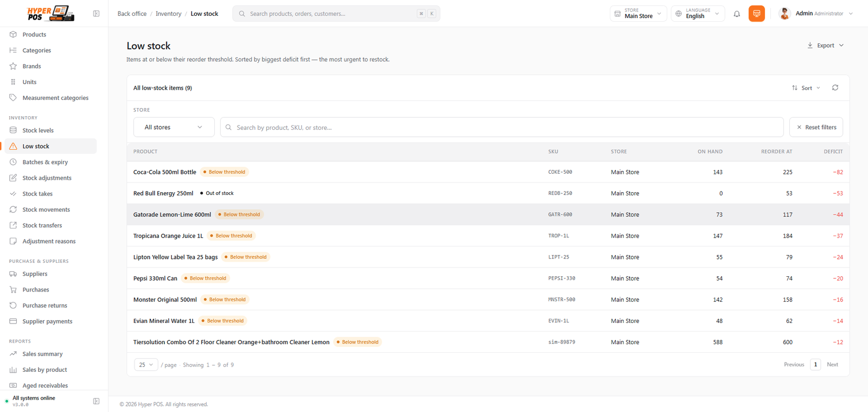Click the Supplier payments card icon
Screen dimensions: 868x412
(13, 321)
